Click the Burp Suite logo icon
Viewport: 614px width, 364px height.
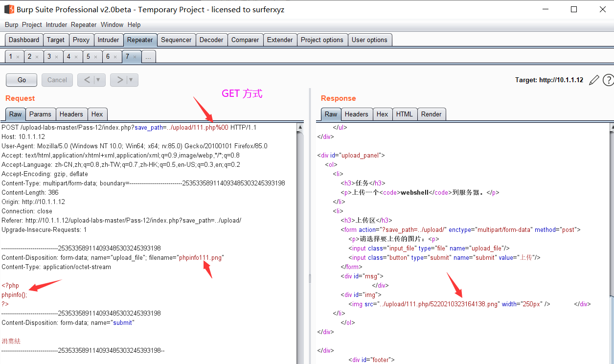pos(9,9)
